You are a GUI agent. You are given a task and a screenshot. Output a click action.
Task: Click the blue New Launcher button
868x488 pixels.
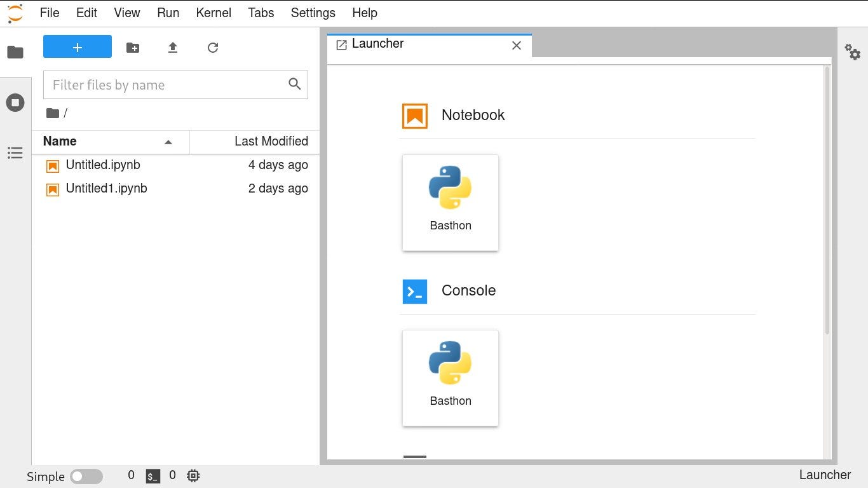[x=77, y=46]
